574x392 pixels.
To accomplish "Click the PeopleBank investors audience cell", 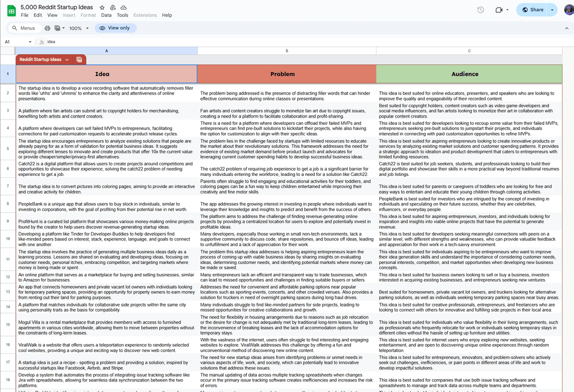I will click(469, 204).
